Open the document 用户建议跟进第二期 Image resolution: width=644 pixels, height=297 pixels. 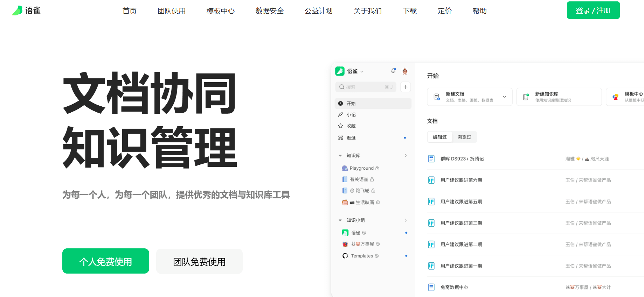pyautogui.click(x=461, y=245)
